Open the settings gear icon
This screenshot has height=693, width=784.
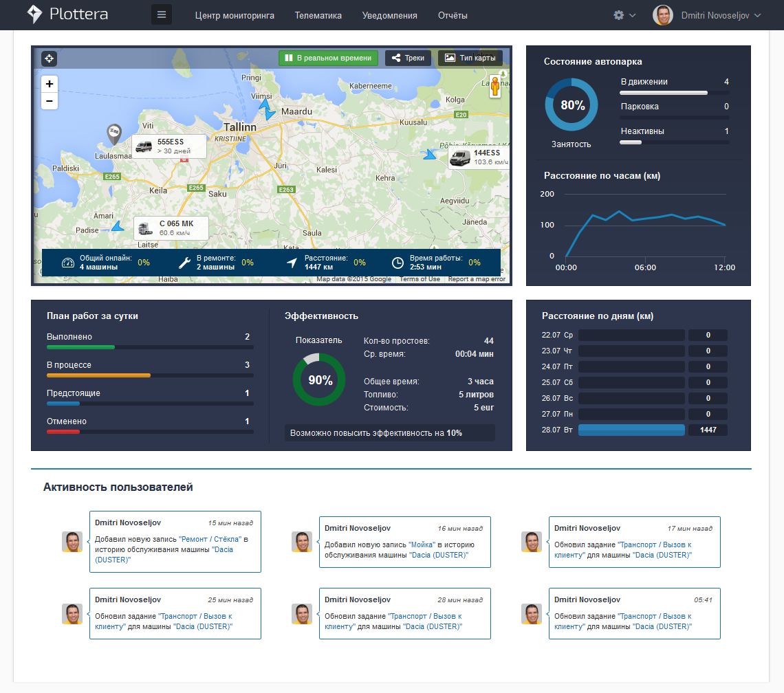point(618,15)
